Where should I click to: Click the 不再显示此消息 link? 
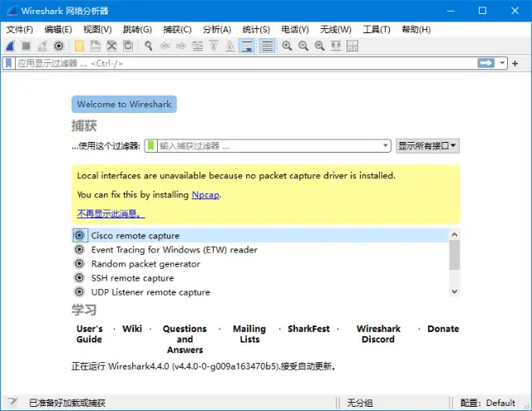click(111, 213)
